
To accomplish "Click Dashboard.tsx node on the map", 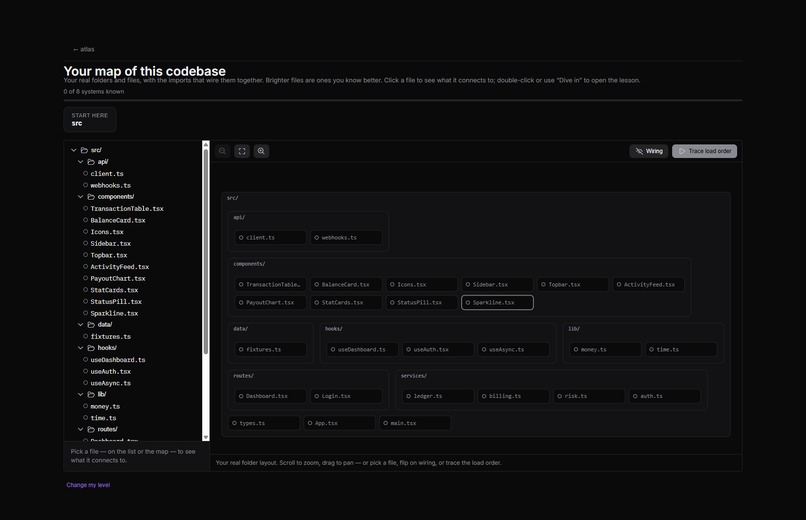I will (270, 396).
